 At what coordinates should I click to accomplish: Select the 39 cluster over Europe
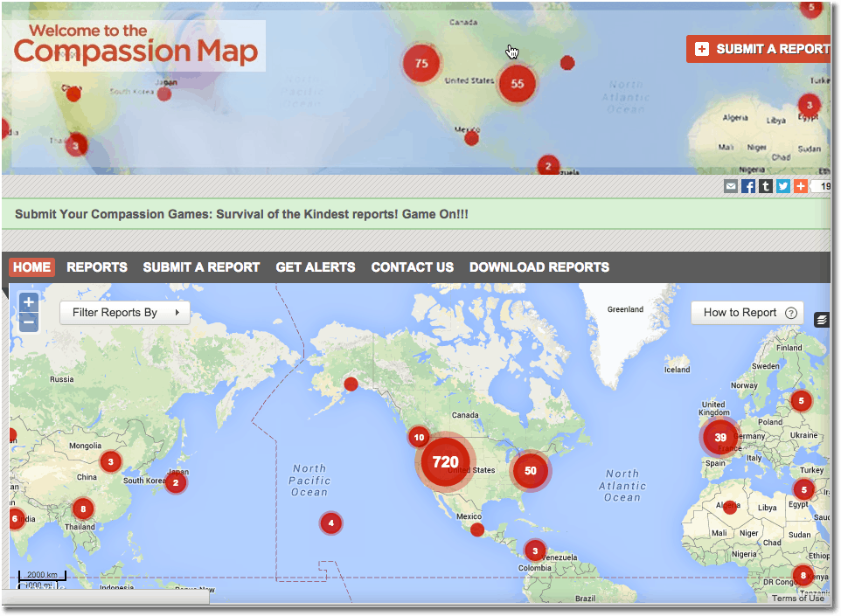720,438
